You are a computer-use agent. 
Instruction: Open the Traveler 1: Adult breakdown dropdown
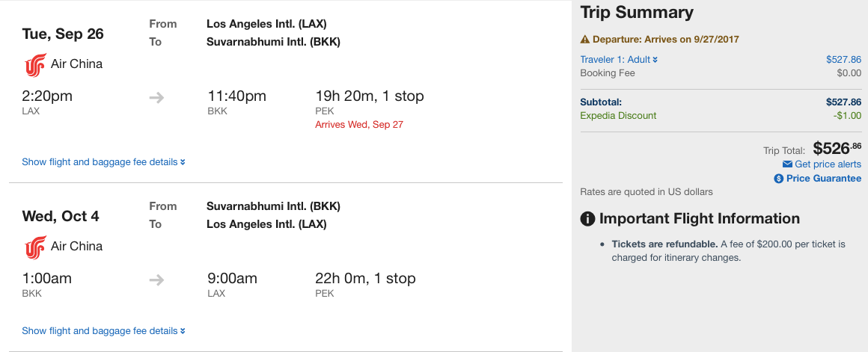click(x=619, y=60)
